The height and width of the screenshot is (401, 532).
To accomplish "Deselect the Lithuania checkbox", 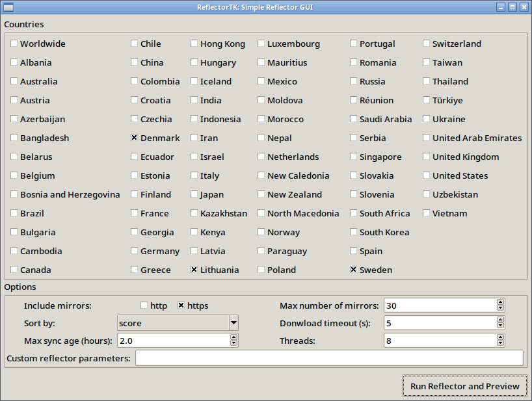I will (194, 270).
